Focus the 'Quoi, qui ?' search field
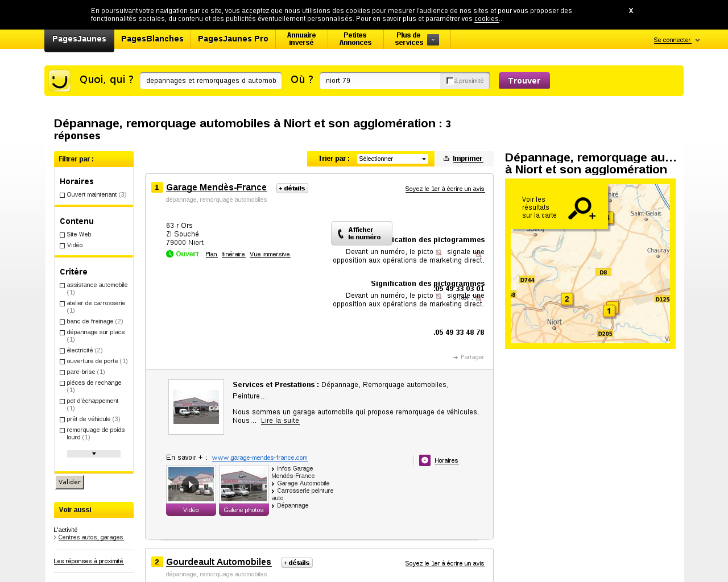 pos(211,81)
